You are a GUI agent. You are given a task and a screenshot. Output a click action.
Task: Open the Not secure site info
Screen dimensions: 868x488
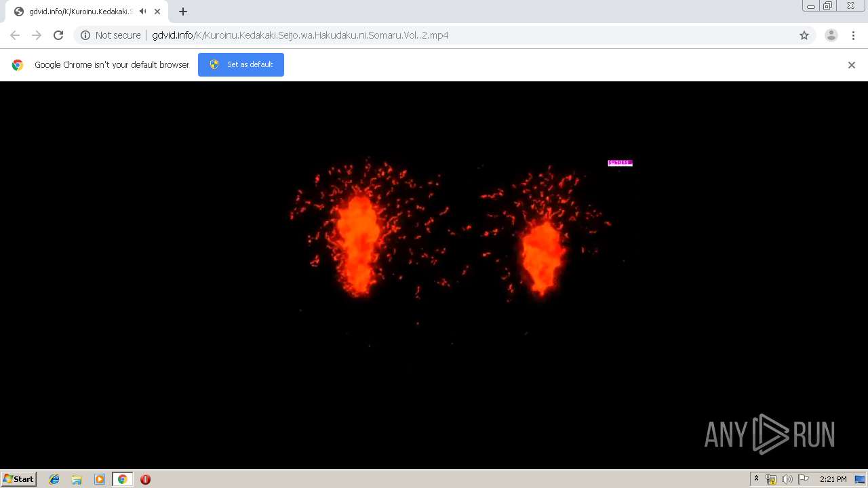click(x=111, y=35)
